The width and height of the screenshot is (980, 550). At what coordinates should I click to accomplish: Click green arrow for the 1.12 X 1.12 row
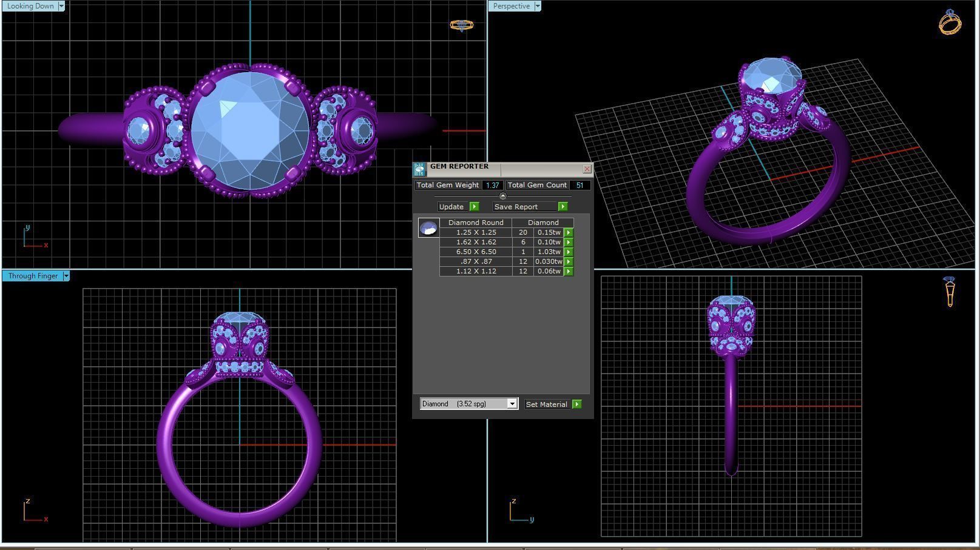(569, 271)
